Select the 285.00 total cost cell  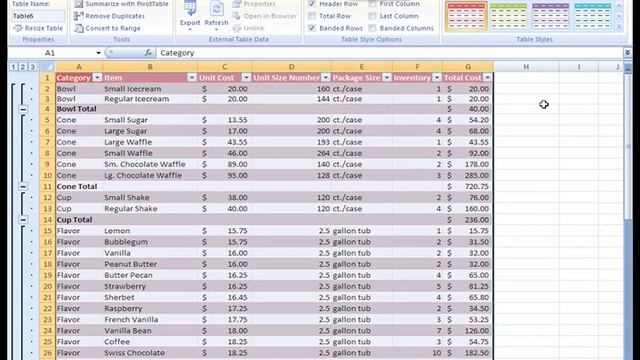pyautogui.click(x=468, y=176)
